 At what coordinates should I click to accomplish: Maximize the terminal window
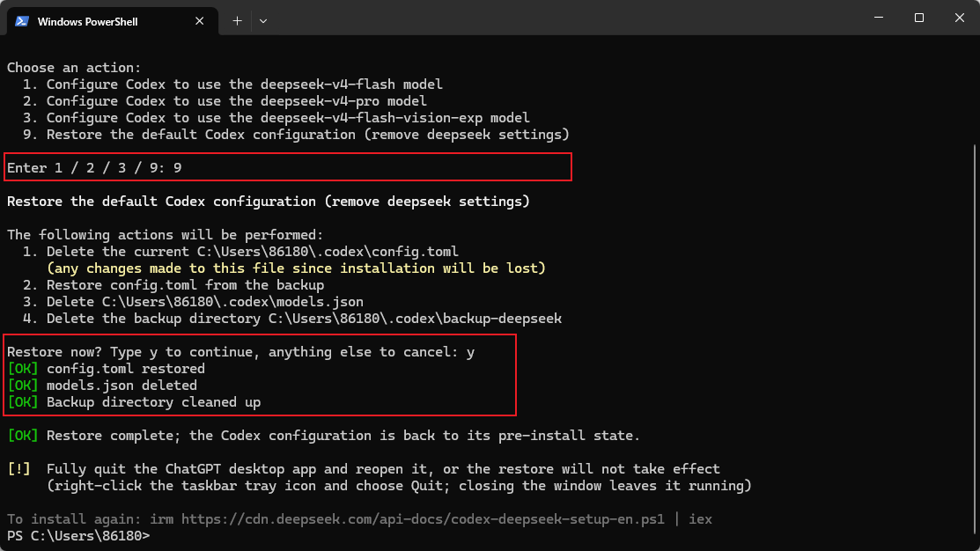[918, 18]
